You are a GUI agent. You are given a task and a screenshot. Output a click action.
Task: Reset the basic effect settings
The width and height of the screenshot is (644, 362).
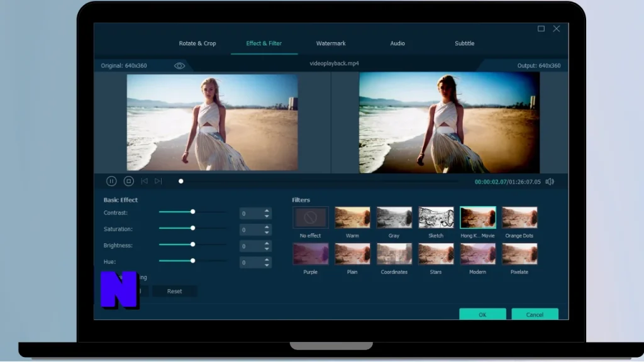click(x=175, y=291)
